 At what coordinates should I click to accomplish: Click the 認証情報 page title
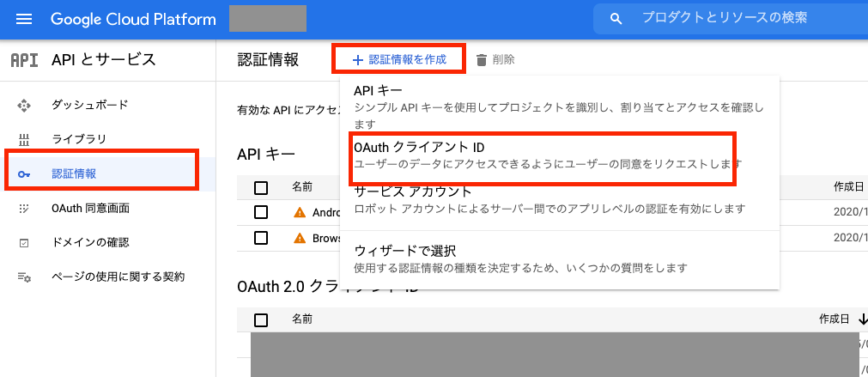pos(268,60)
